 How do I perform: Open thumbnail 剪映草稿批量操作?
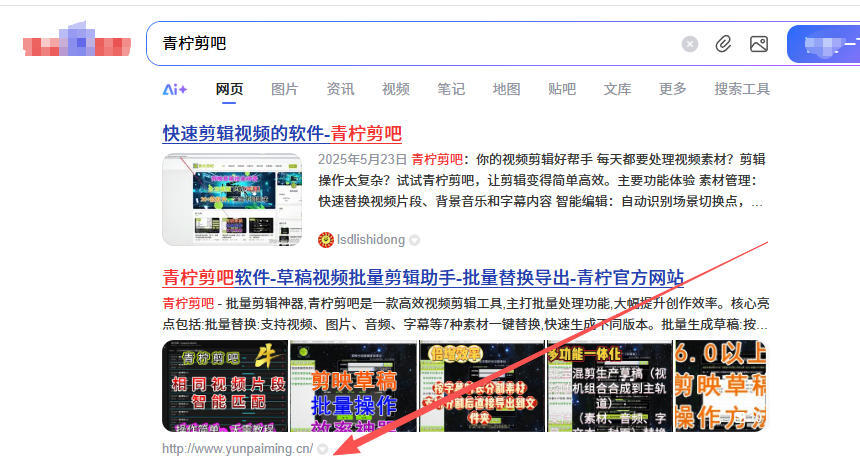[353, 385]
